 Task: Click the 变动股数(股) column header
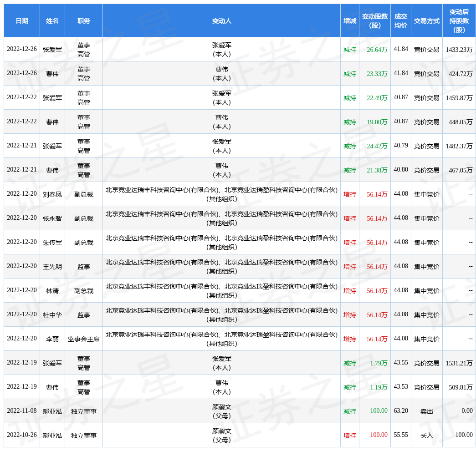[x=375, y=21]
